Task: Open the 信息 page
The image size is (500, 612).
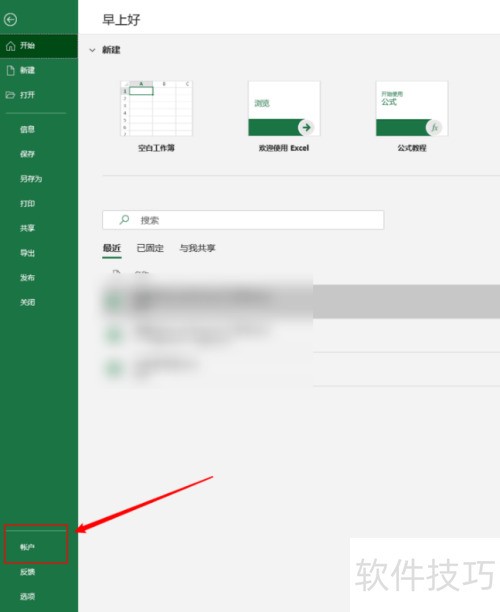Action: tap(27, 129)
